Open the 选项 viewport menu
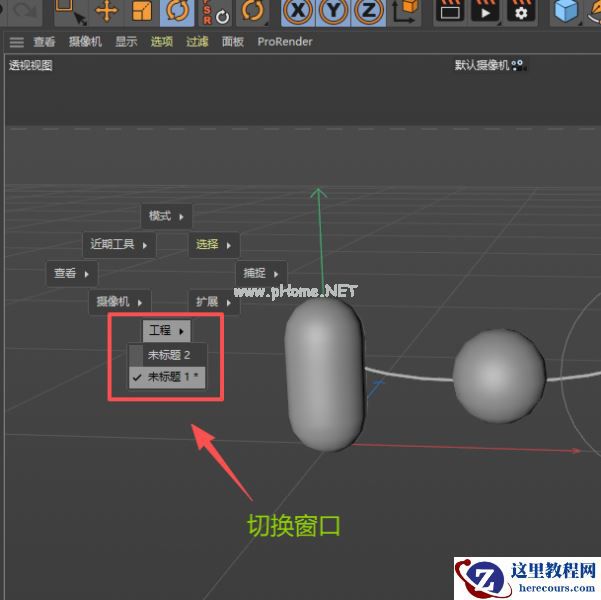 pos(162,41)
